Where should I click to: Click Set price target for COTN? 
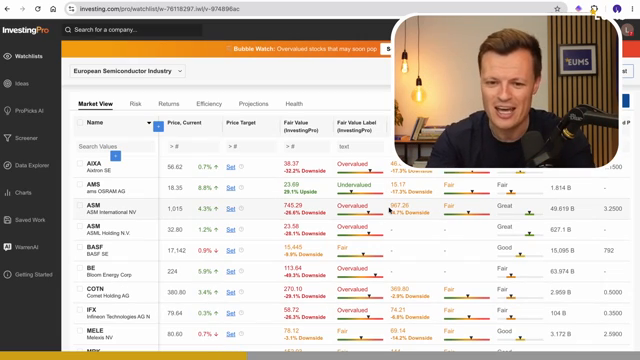(231, 292)
